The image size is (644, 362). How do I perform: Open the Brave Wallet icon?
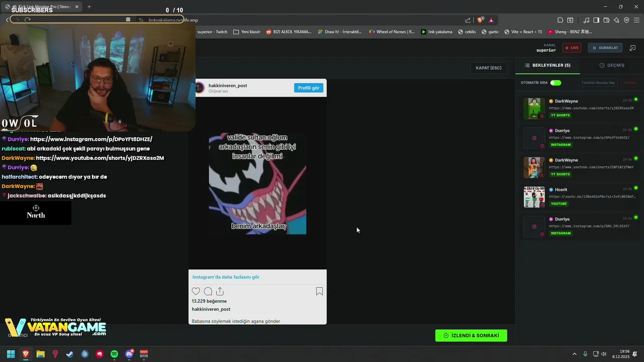(x=606, y=20)
